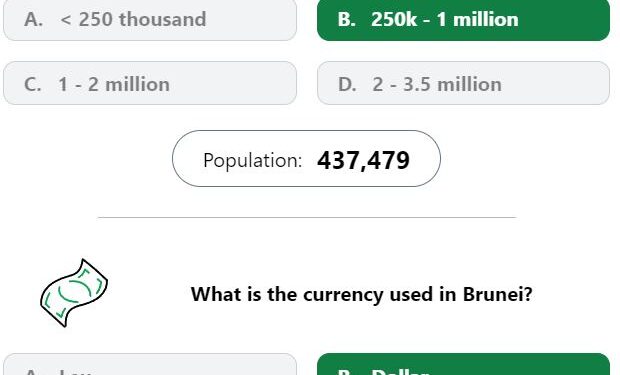The width and height of the screenshot is (620, 375).
Task: Click the 'C.' letter beside '1 - 2 million'
Action: tap(32, 84)
